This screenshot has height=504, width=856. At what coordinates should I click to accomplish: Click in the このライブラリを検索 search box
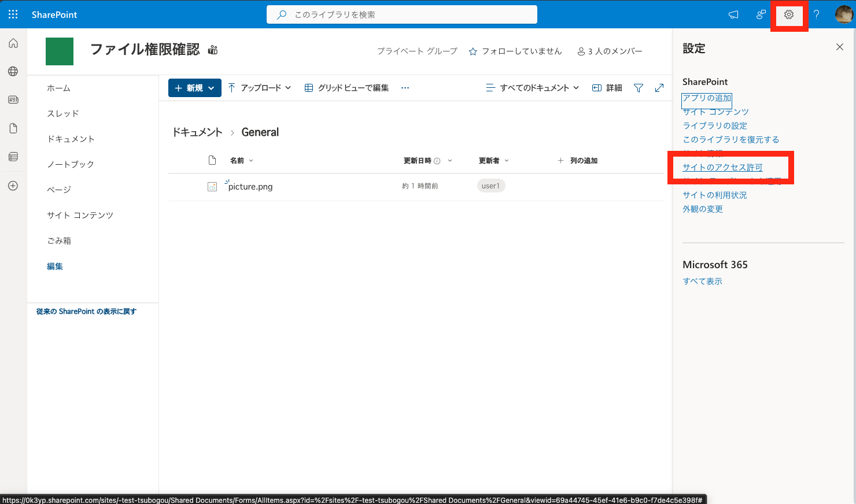click(x=402, y=14)
